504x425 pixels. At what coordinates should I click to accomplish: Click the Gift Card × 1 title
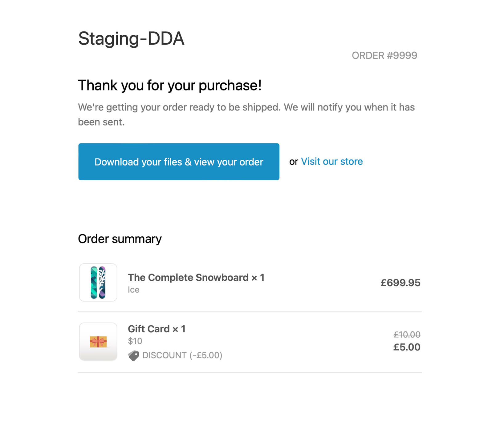pyautogui.click(x=156, y=329)
